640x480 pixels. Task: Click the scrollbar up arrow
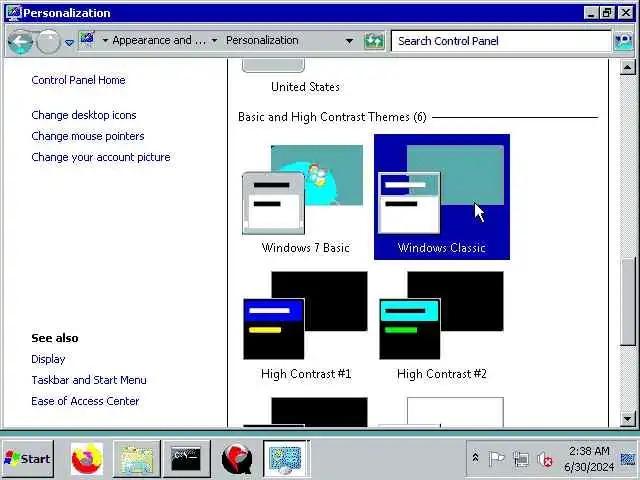627,67
